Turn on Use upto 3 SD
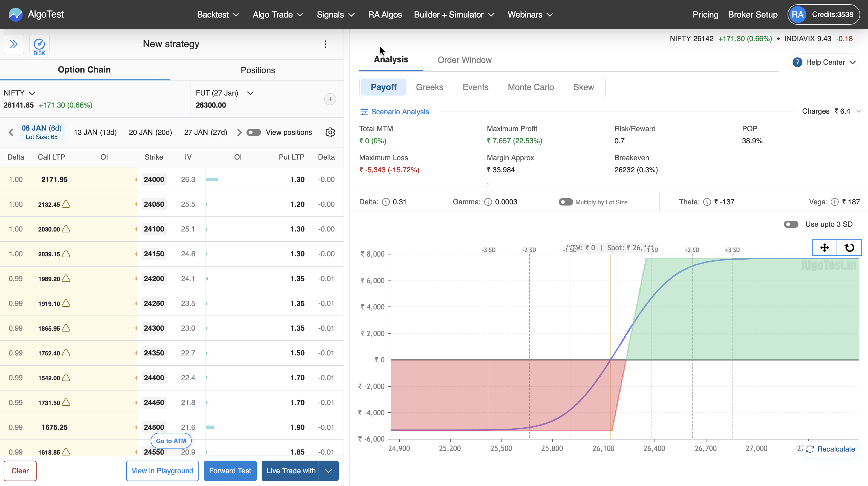Screen dimensions: 868x486 pos(791,224)
